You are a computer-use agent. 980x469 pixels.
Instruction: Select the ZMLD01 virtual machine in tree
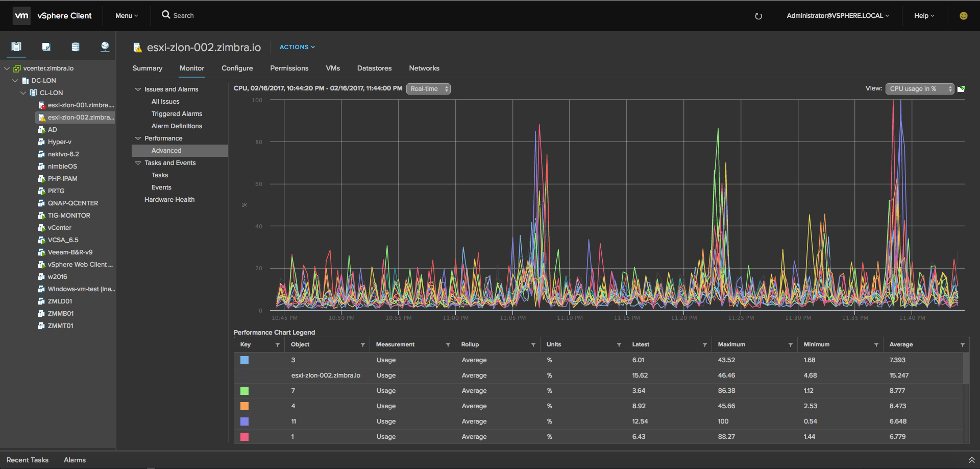60,301
